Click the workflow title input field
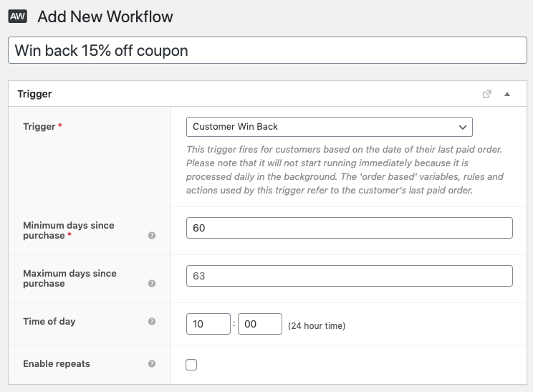The width and height of the screenshot is (533, 392). tap(266, 51)
